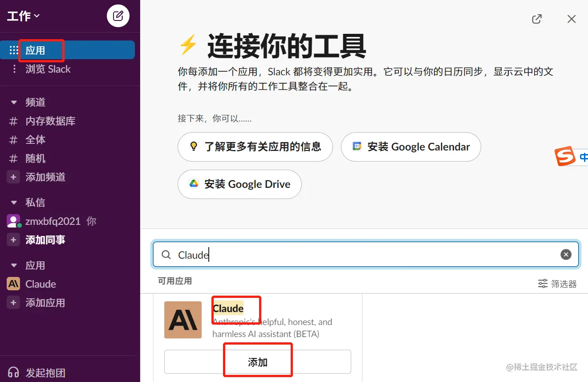
Task: Start a huddle with 发起抱团
Action: point(45,373)
